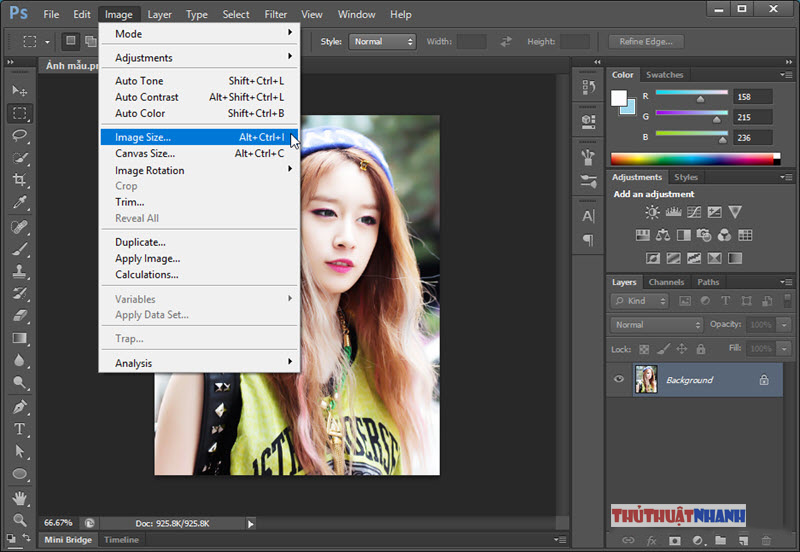This screenshot has height=552, width=800.
Task: Select the Crop tool
Action: point(20,181)
